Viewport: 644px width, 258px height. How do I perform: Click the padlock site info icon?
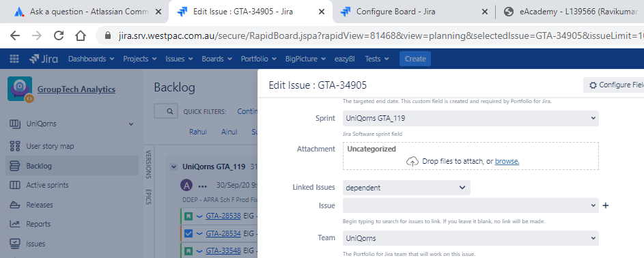pyautogui.click(x=108, y=35)
